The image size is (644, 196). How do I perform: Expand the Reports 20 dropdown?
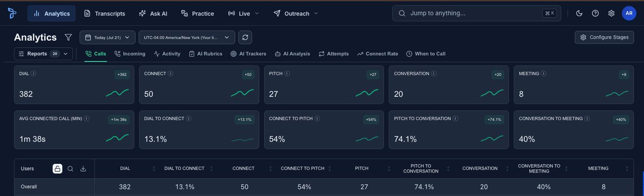tap(43, 54)
